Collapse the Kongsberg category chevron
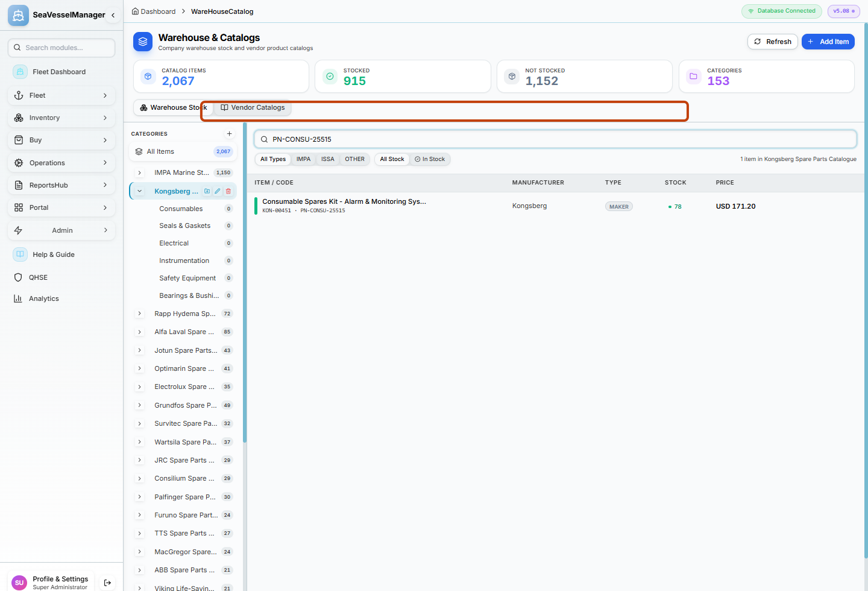 pyautogui.click(x=140, y=191)
